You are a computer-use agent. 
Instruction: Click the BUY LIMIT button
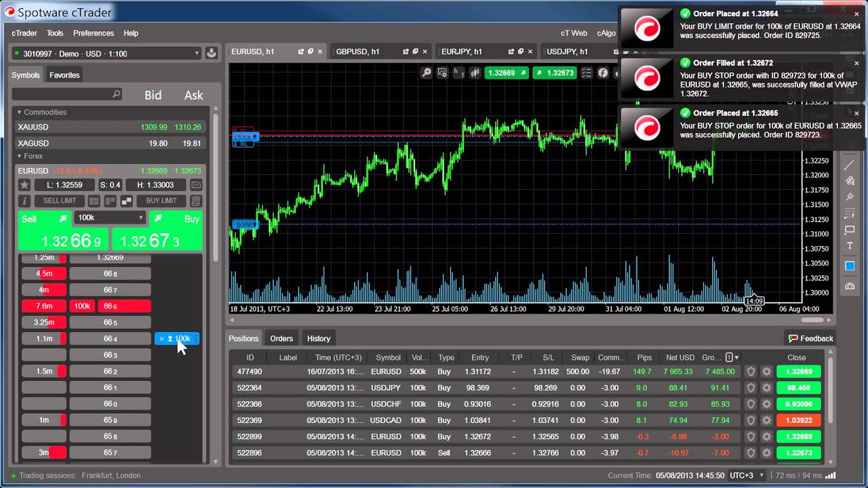(x=161, y=201)
